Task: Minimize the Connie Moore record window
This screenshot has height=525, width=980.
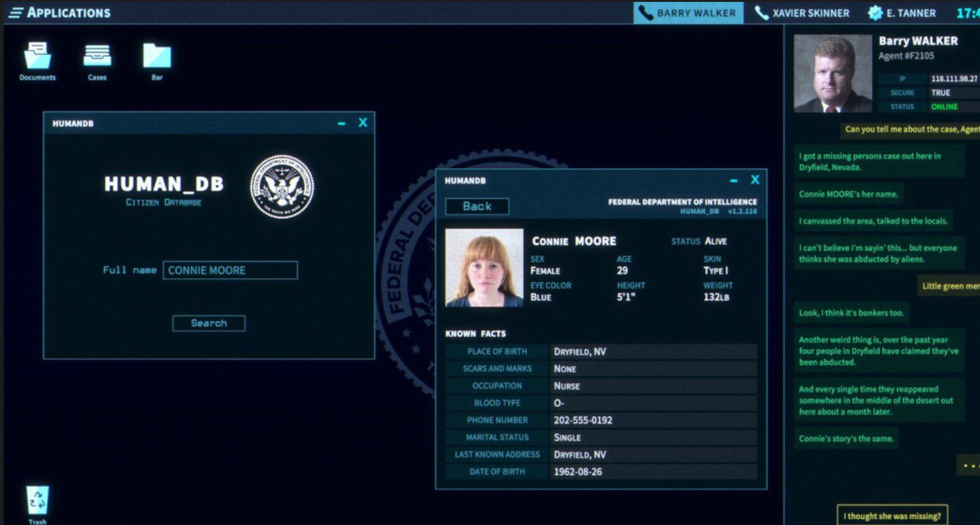Action: tap(734, 181)
